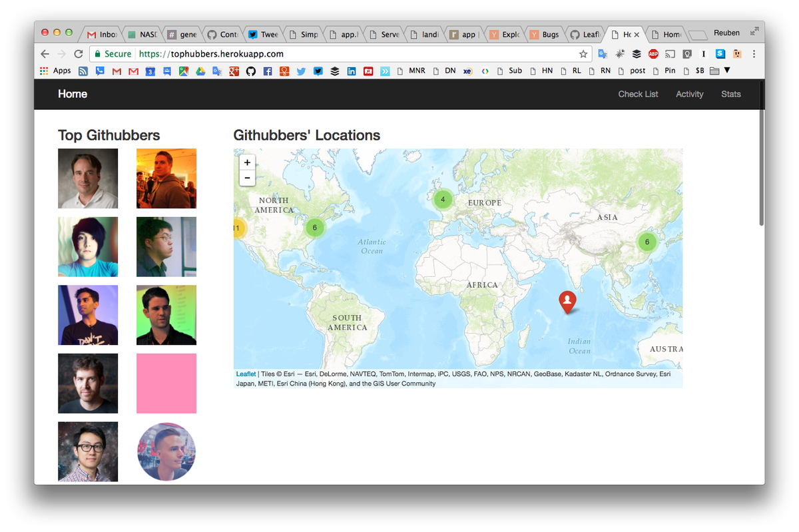Open the HN bookmark

pos(541,71)
